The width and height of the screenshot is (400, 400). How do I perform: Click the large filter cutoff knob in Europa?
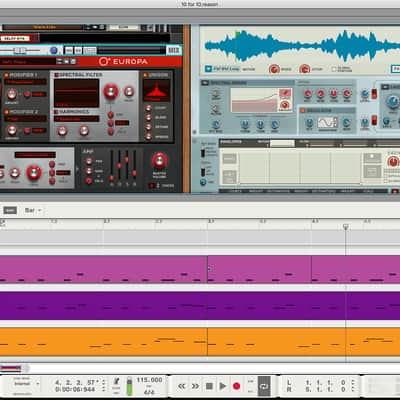point(34,172)
